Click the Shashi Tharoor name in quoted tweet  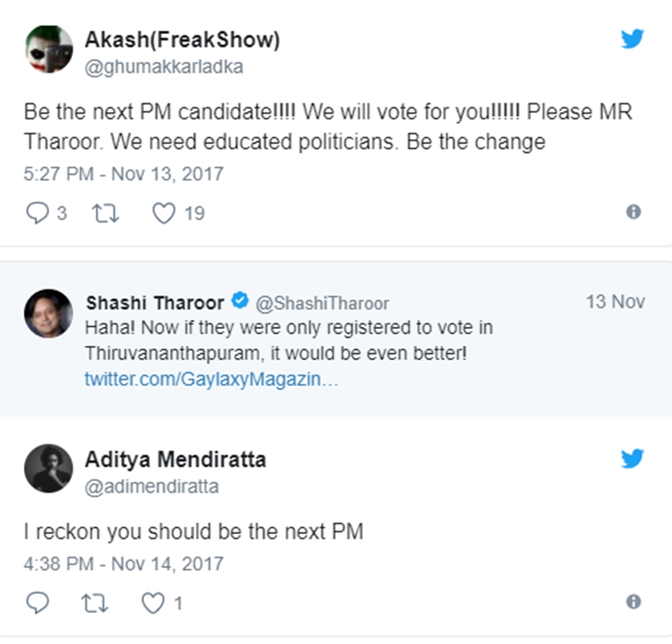[x=155, y=301]
